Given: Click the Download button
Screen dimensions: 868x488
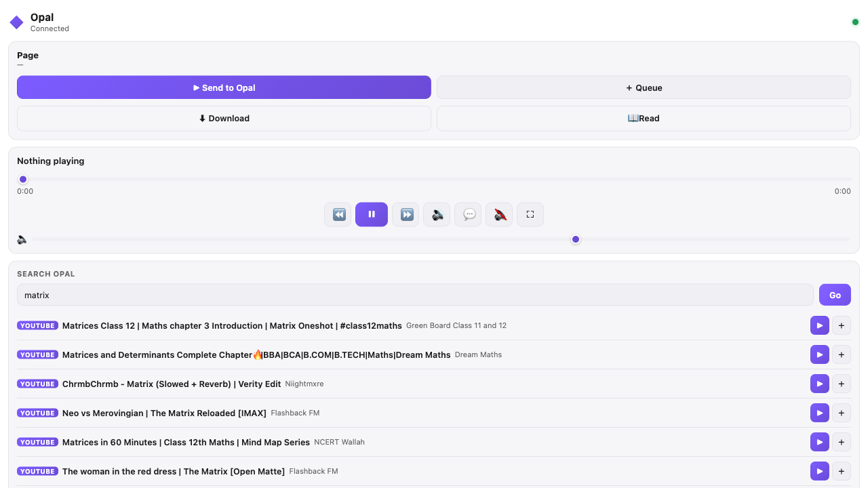Looking at the screenshot, I should point(224,118).
